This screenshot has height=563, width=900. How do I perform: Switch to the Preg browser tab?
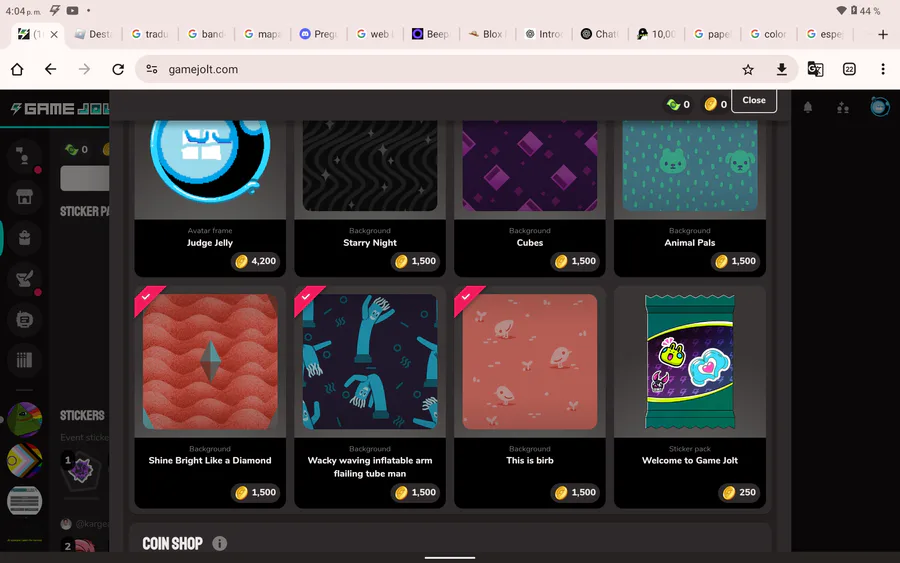point(317,34)
